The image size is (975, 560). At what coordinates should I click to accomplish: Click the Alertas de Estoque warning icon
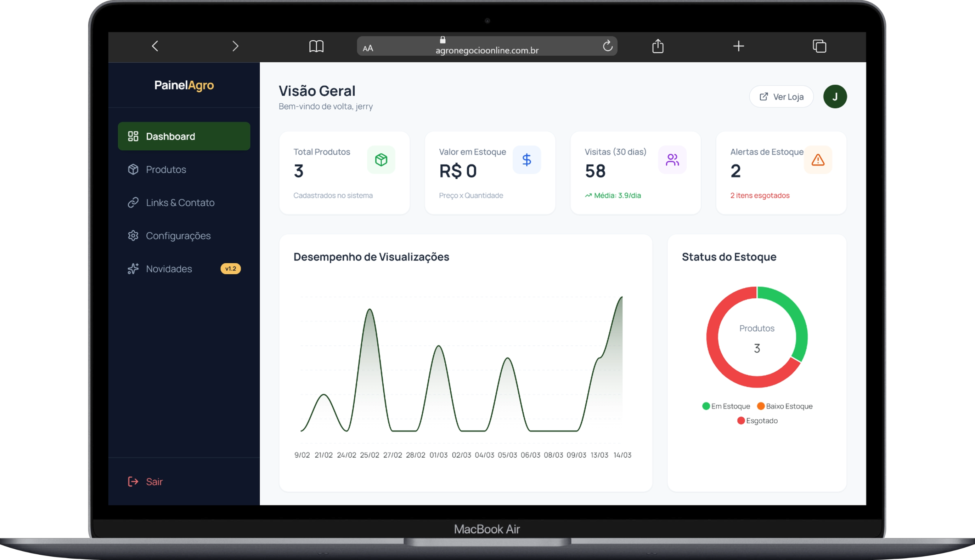click(x=818, y=160)
